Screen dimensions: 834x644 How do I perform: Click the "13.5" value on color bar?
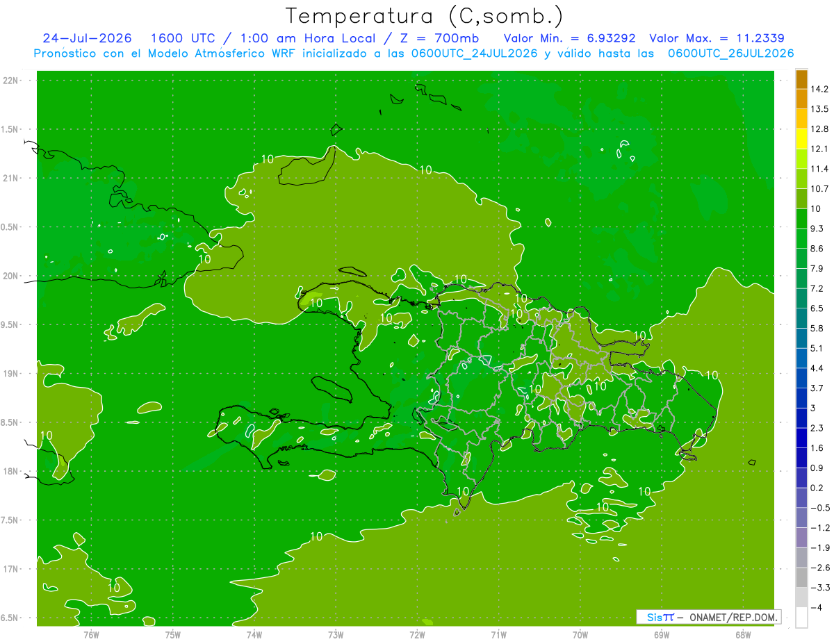click(x=820, y=109)
